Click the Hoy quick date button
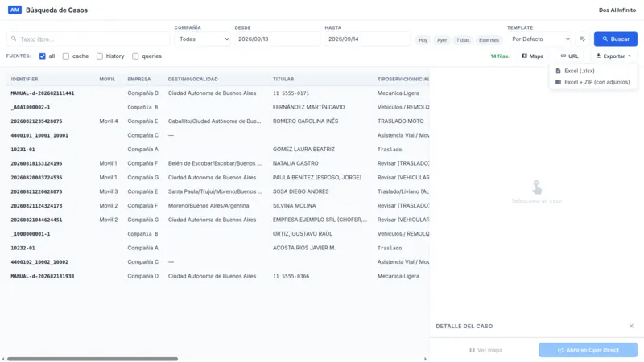Viewport: 644px width, 362px height. pos(423,39)
